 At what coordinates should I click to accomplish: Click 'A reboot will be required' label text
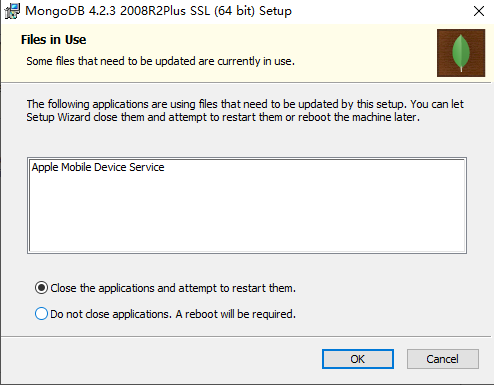click(x=236, y=314)
